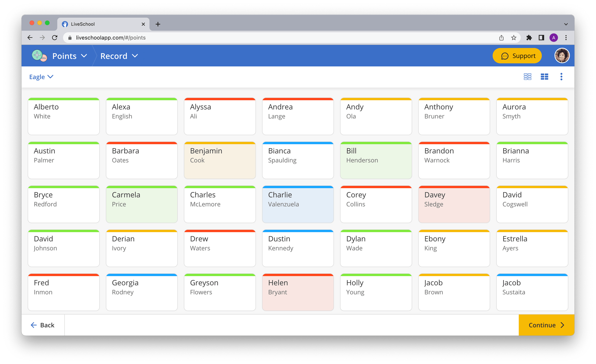The height and width of the screenshot is (364, 596).
Task: Open browser extensions puzzle icon
Action: pos(529,38)
